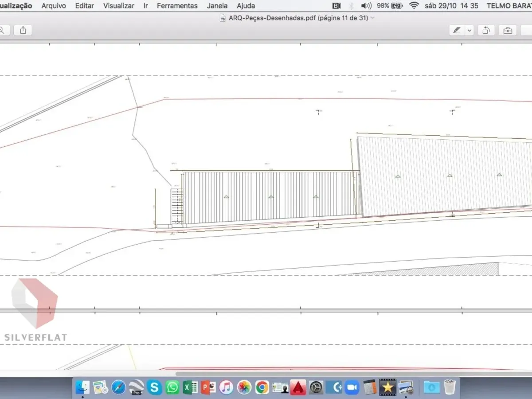Open WhatsApp from the dock

[172, 387]
